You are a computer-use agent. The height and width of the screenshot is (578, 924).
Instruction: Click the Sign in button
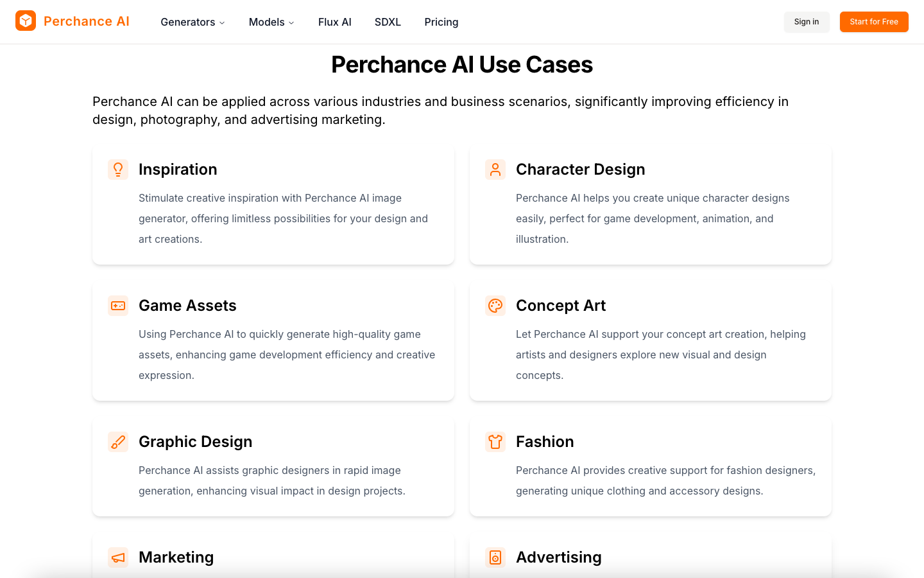807,22
